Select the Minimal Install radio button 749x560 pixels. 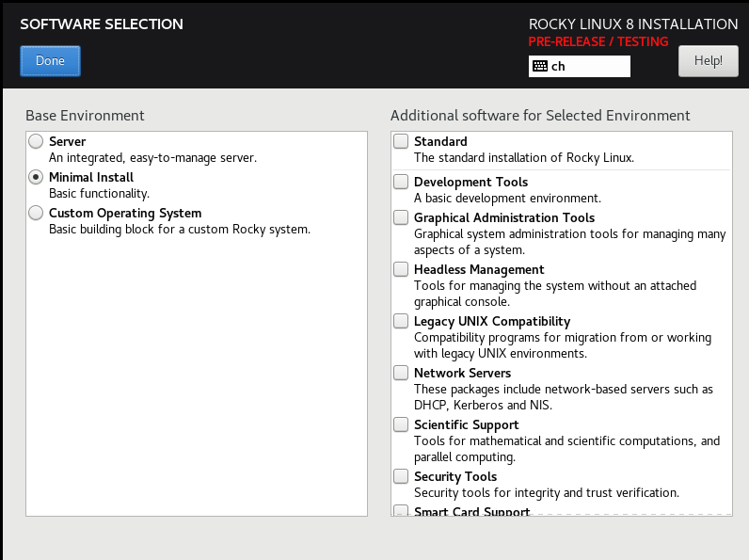[x=36, y=177]
